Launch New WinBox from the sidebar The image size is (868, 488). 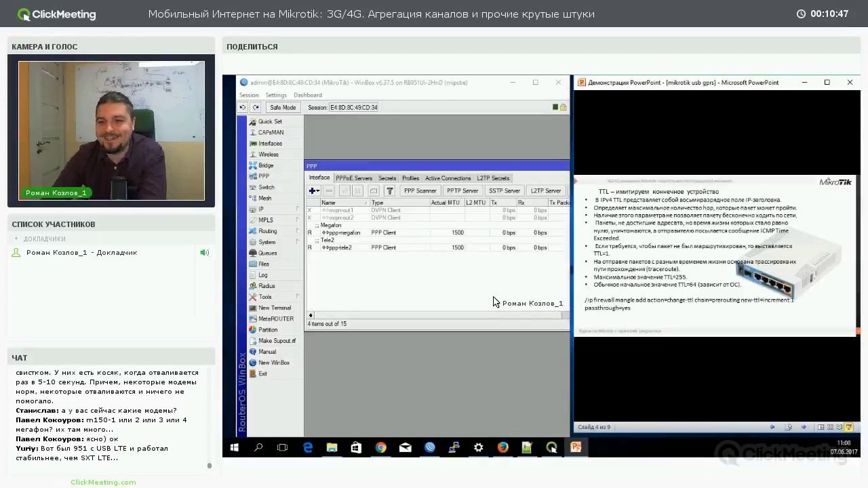point(273,363)
